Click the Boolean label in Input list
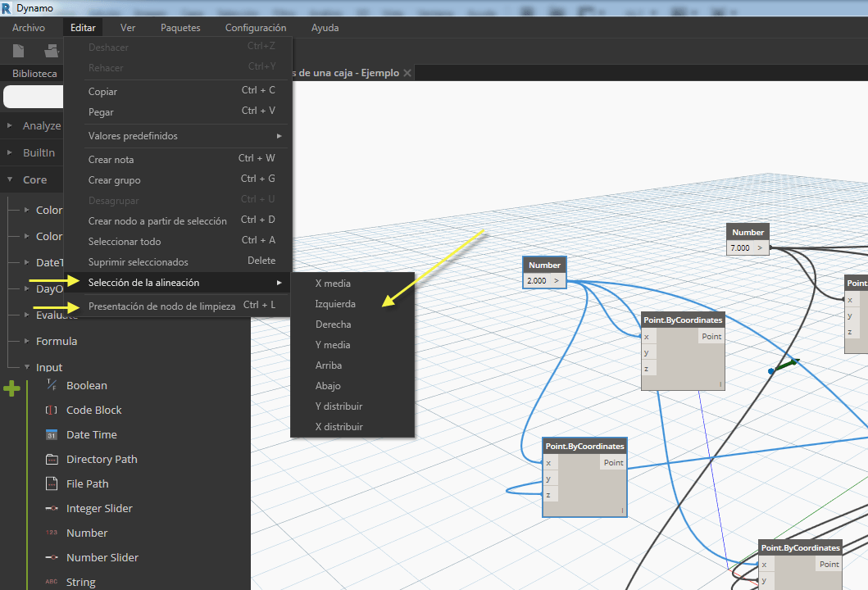 click(x=87, y=385)
